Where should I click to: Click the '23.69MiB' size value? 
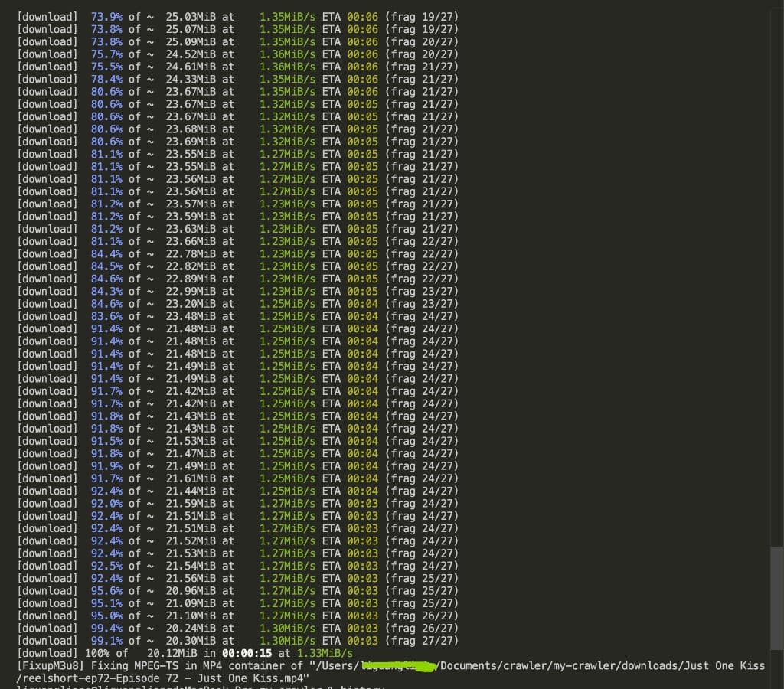[191, 142]
